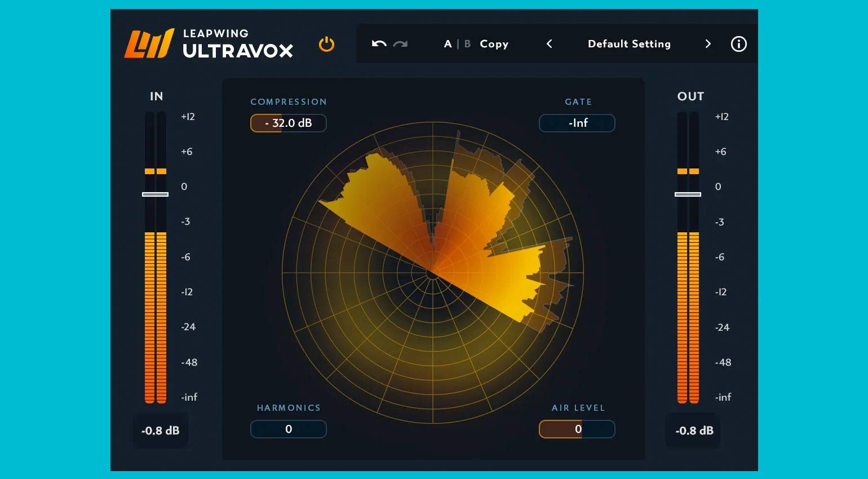Click the Leapwing orange logo

point(149,44)
